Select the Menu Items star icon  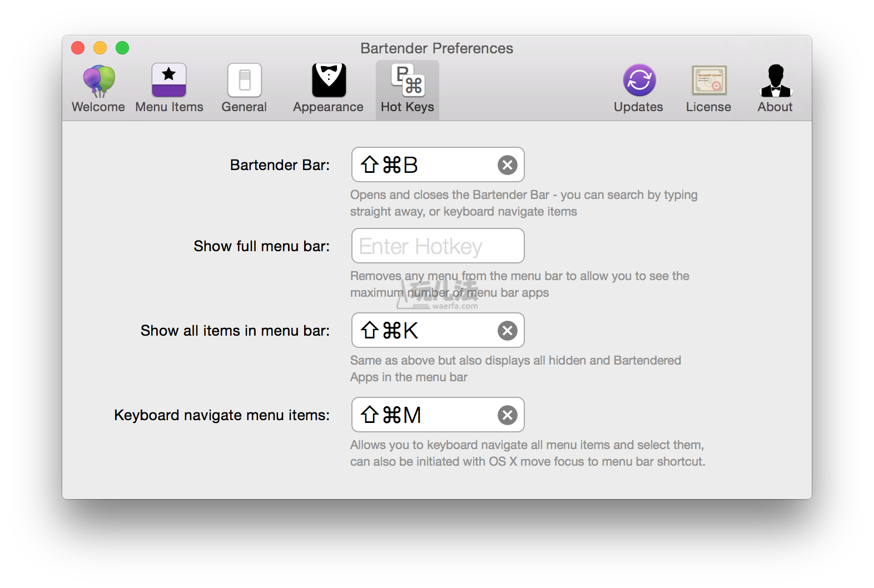(x=169, y=81)
